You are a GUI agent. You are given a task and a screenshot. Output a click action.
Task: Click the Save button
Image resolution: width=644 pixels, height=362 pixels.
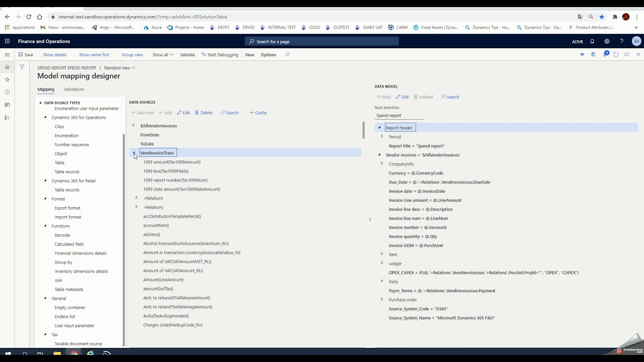[26, 54]
